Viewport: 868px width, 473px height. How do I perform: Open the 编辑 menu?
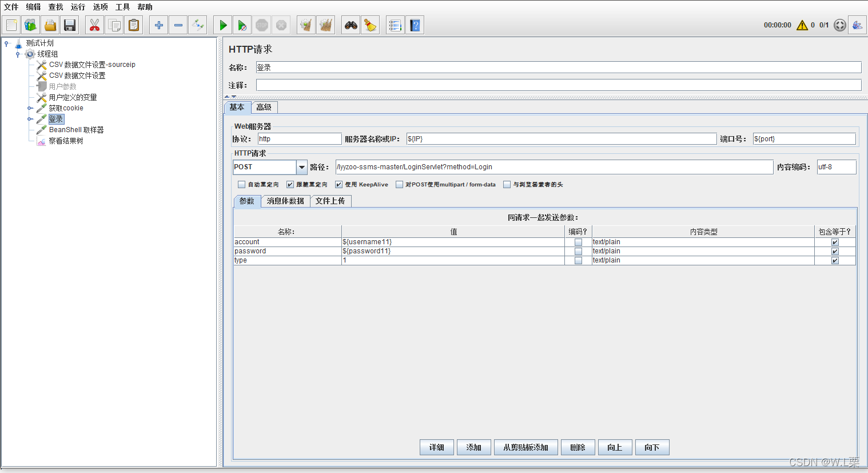pyautogui.click(x=34, y=7)
